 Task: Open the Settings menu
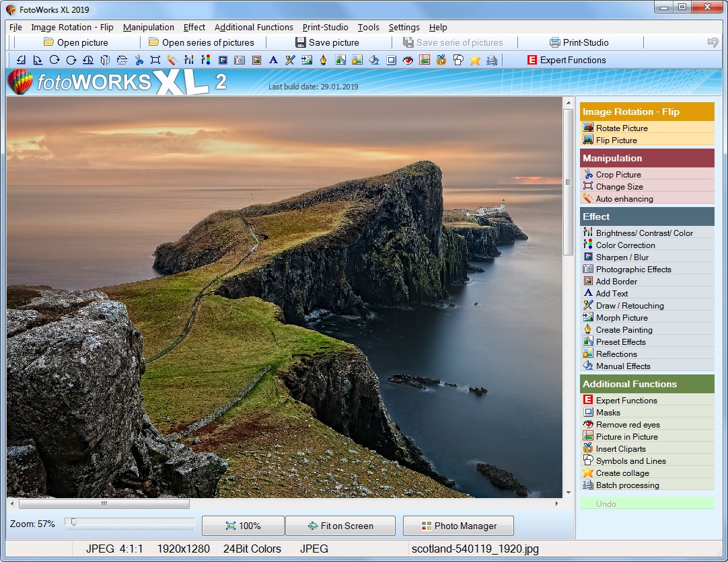404,28
